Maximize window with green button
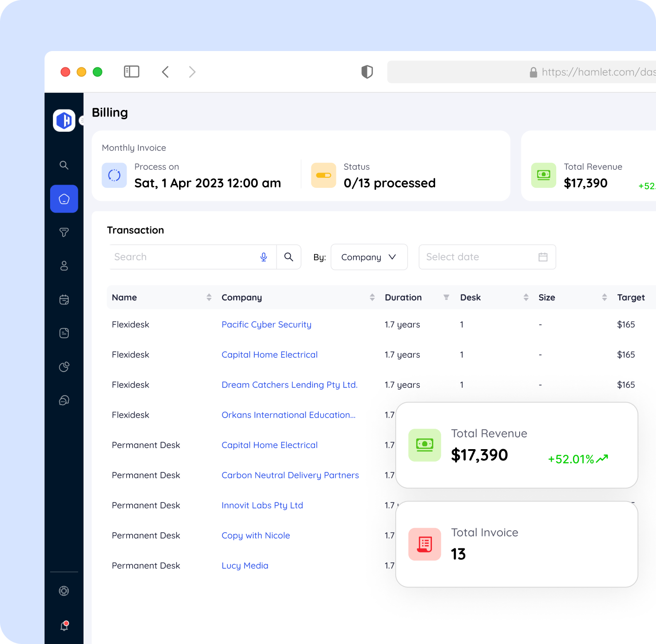Viewport: 656px width, 644px height. [97, 72]
